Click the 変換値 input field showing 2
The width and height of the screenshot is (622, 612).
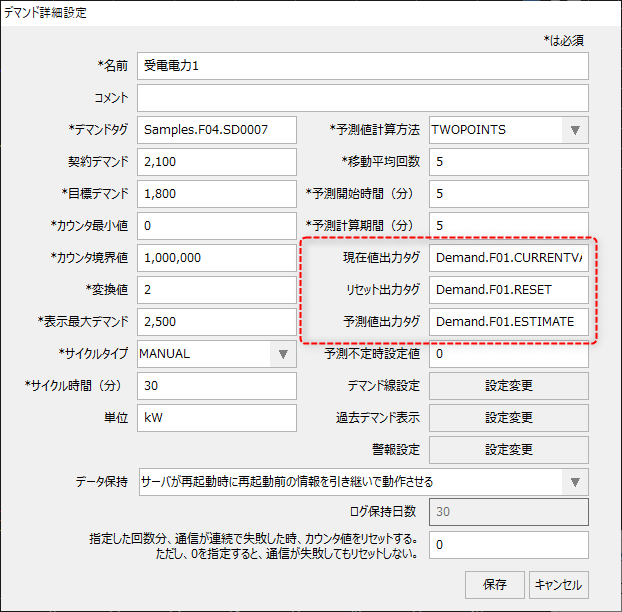pyautogui.click(x=217, y=290)
